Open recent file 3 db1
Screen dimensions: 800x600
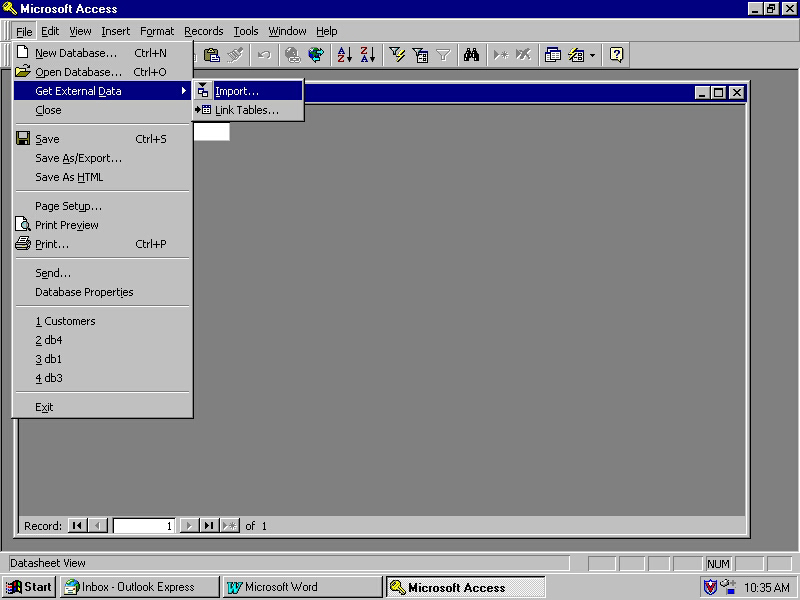tap(102, 359)
